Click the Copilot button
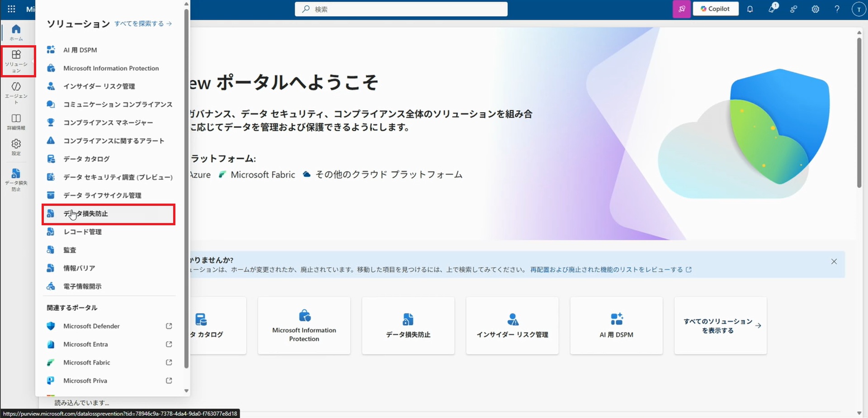The width and height of the screenshot is (868, 418). pos(715,9)
